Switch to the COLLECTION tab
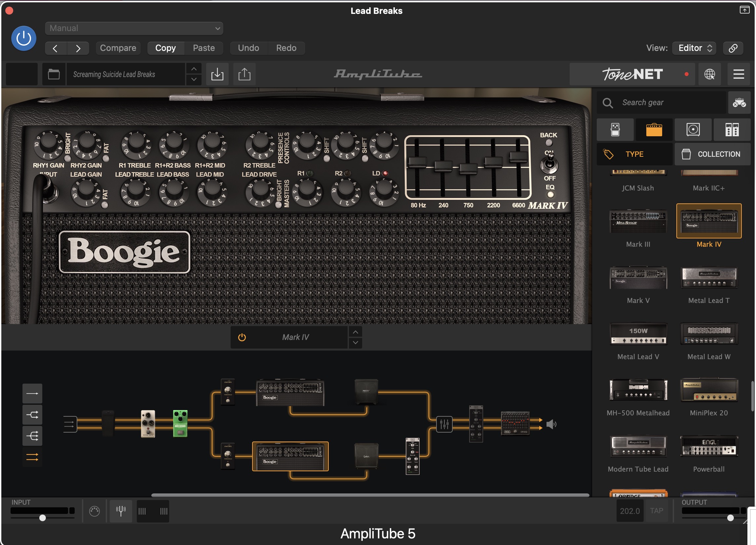This screenshot has height=545, width=756. click(x=713, y=154)
